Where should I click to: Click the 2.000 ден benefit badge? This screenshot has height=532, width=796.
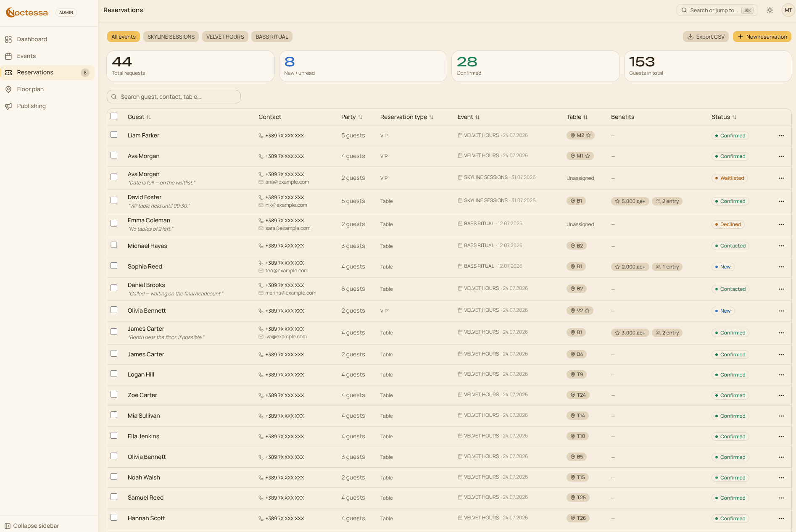630,267
